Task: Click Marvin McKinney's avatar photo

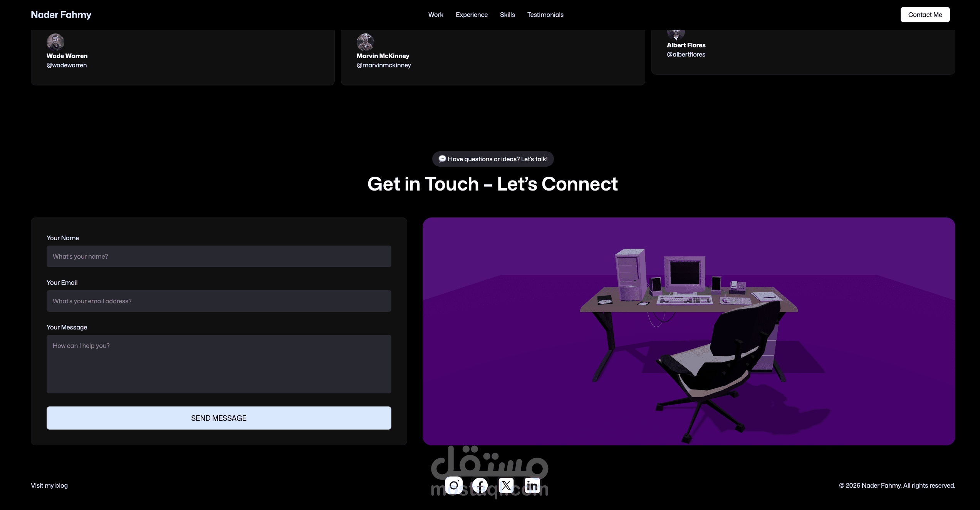Action: 365,42
